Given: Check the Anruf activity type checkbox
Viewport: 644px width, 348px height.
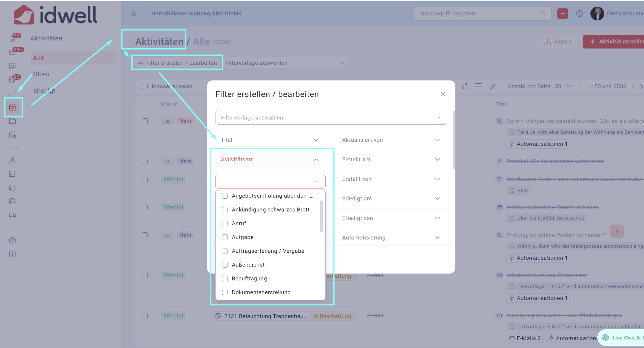Looking at the screenshot, I should [x=225, y=223].
